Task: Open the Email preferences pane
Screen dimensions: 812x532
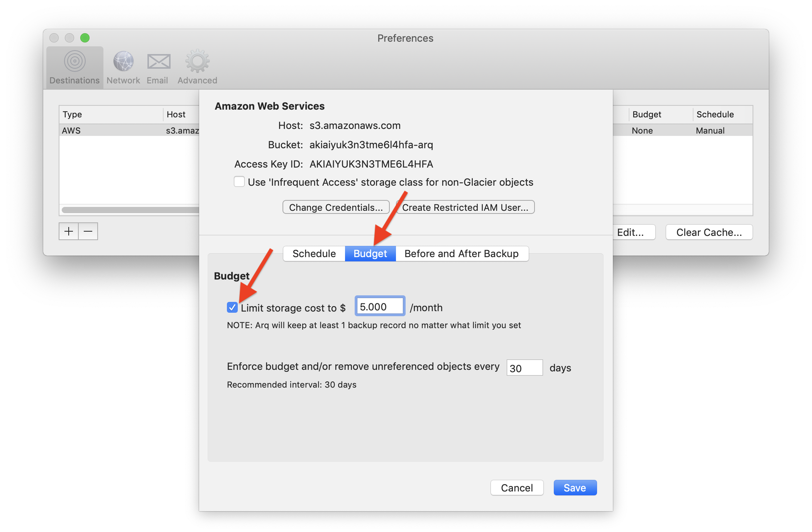Action: 157,68
